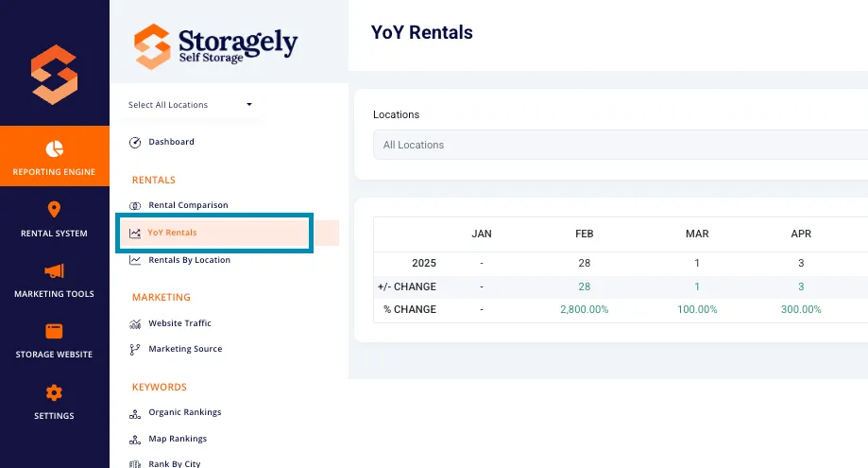The width and height of the screenshot is (868, 468).
Task: Open the All Locations filter field
Action: point(621,145)
